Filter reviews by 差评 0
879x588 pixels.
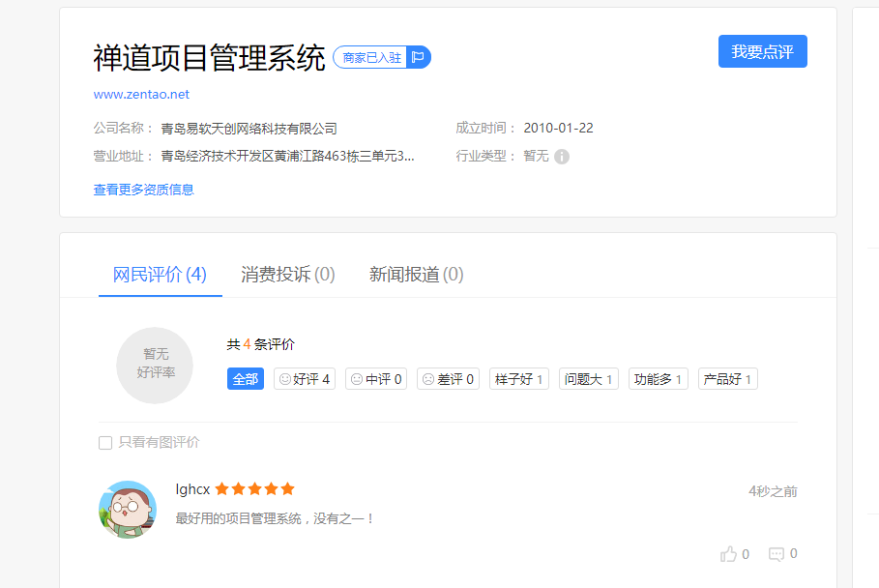coord(448,379)
